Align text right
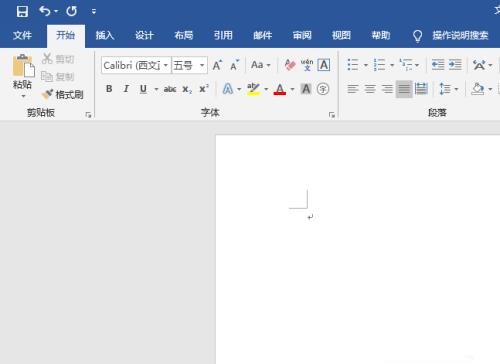This screenshot has width=500, height=364. point(387,89)
